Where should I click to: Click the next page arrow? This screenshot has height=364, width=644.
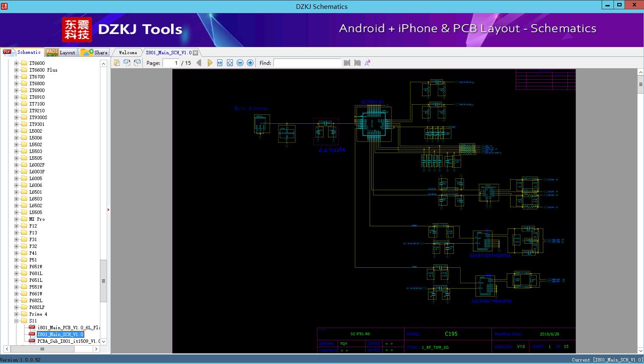coord(210,63)
